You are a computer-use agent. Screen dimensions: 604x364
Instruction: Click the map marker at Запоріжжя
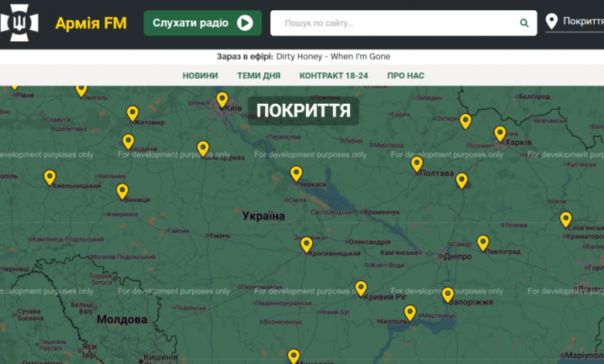click(448, 294)
